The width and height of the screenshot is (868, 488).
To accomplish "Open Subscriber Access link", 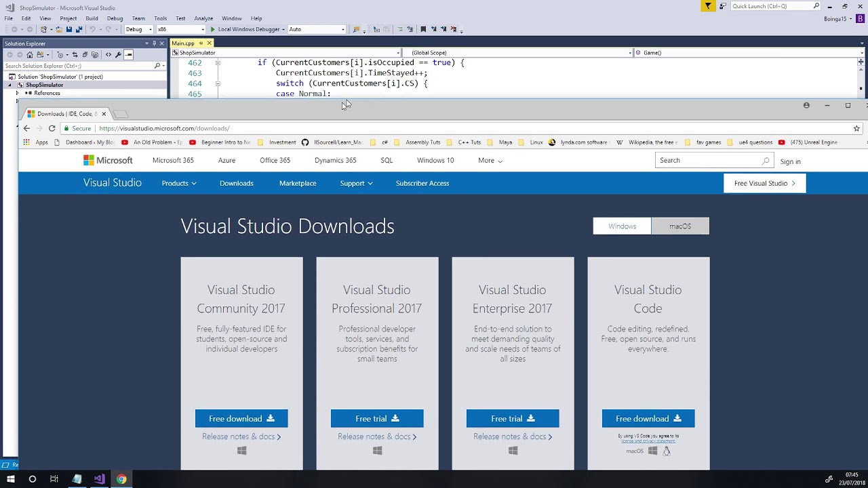I will 422,183.
